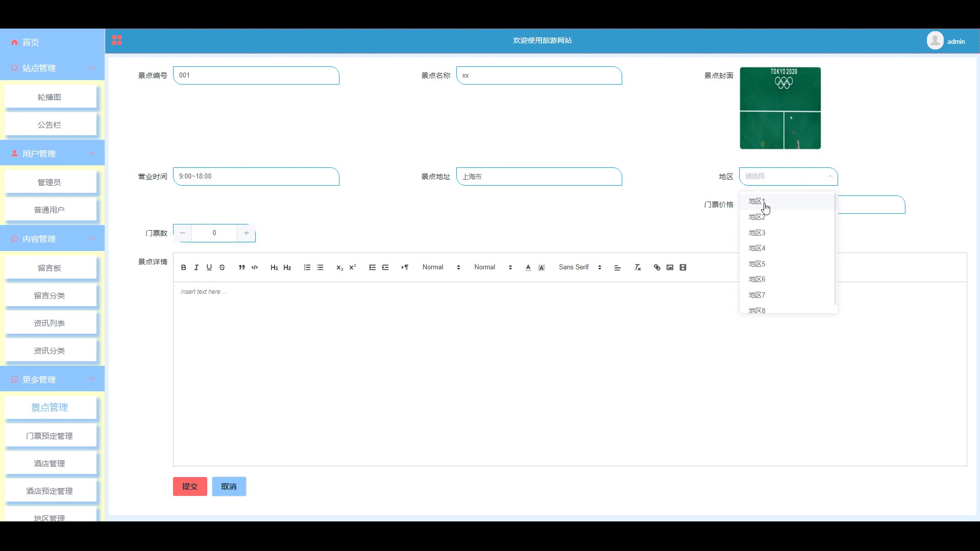
Task: Insert hyperlink in editor
Action: pyautogui.click(x=657, y=267)
